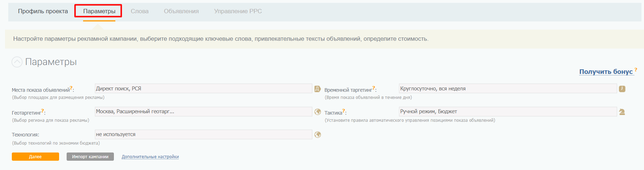Click the Direct icon beside Места показа field
Image resolution: width=644 pixels, height=170 pixels.
pos(317,89)
